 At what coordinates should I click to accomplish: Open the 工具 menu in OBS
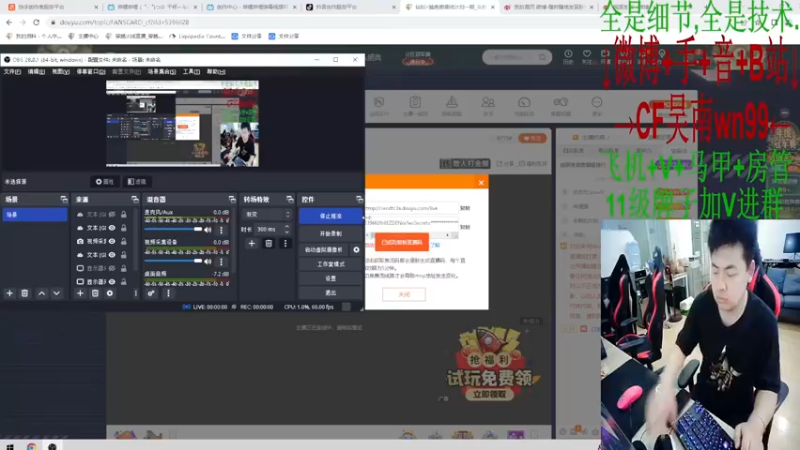tap(191, 72)
